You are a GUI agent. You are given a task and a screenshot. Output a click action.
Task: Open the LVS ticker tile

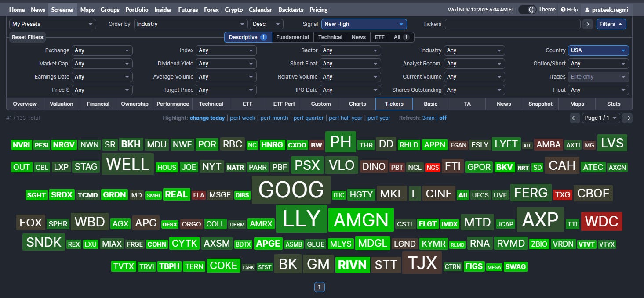[x=612, y=143]
